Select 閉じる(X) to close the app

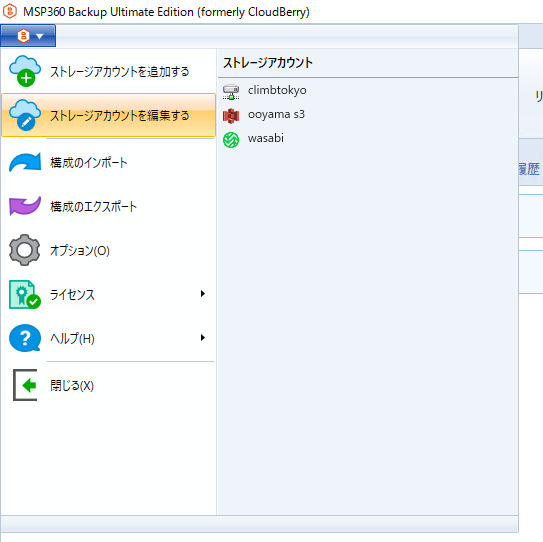pos(109,385)
